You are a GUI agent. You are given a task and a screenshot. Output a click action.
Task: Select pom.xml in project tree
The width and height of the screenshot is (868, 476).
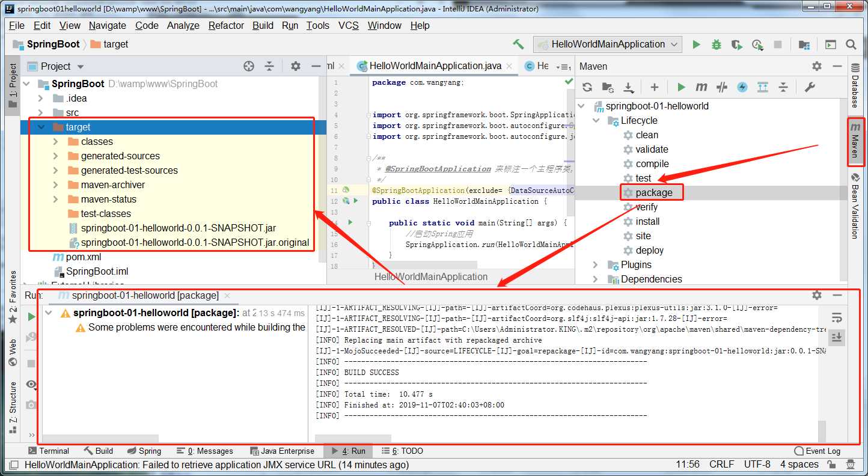84,257
